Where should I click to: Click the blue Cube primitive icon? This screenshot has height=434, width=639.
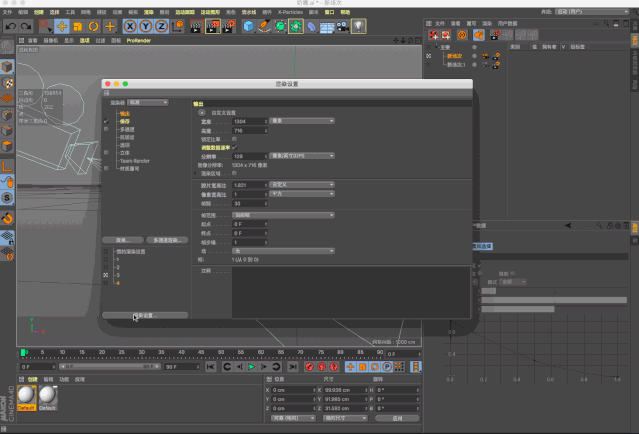[248, 27]
